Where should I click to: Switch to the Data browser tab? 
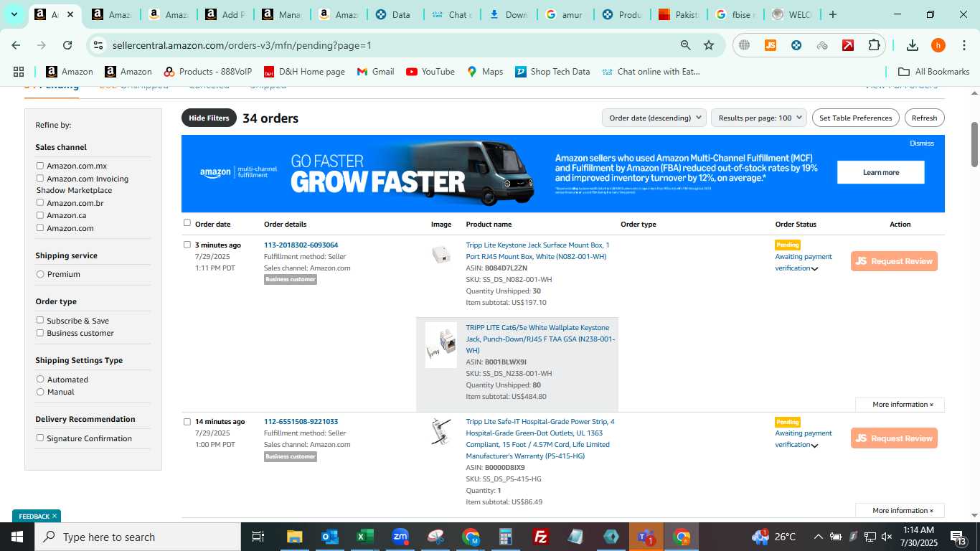tap(393, 14)
